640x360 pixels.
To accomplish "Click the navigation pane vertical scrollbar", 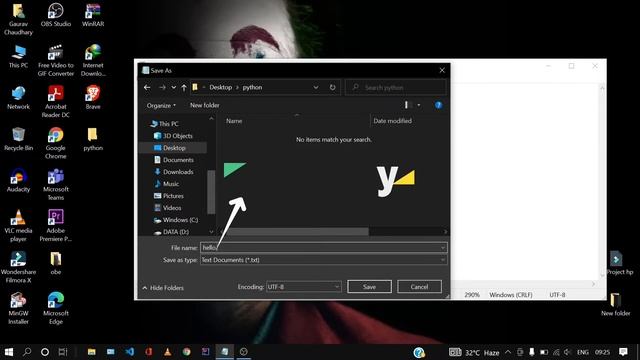I will tap(211, 192).
